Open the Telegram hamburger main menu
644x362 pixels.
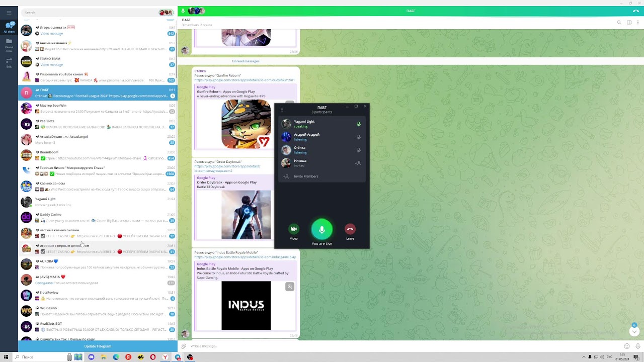(x=9, y=13)
